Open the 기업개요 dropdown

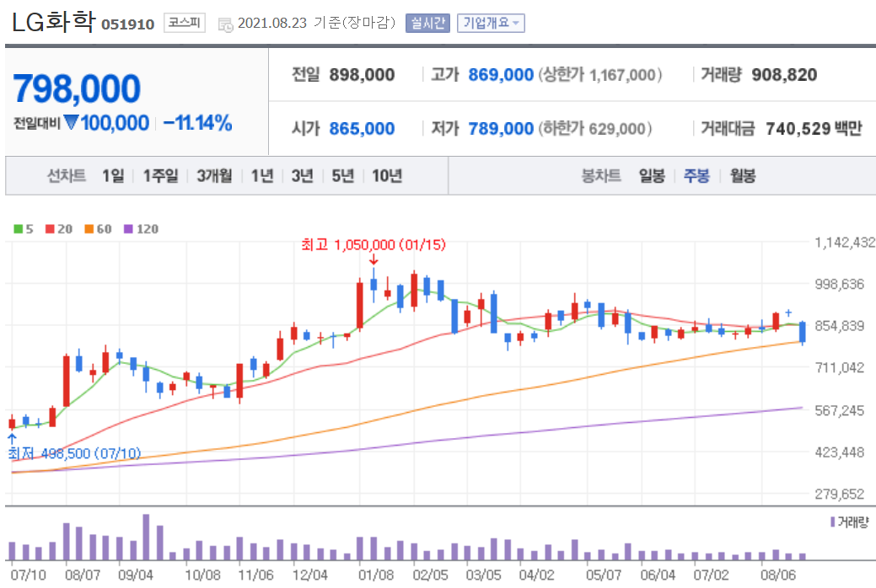point(491,23)
